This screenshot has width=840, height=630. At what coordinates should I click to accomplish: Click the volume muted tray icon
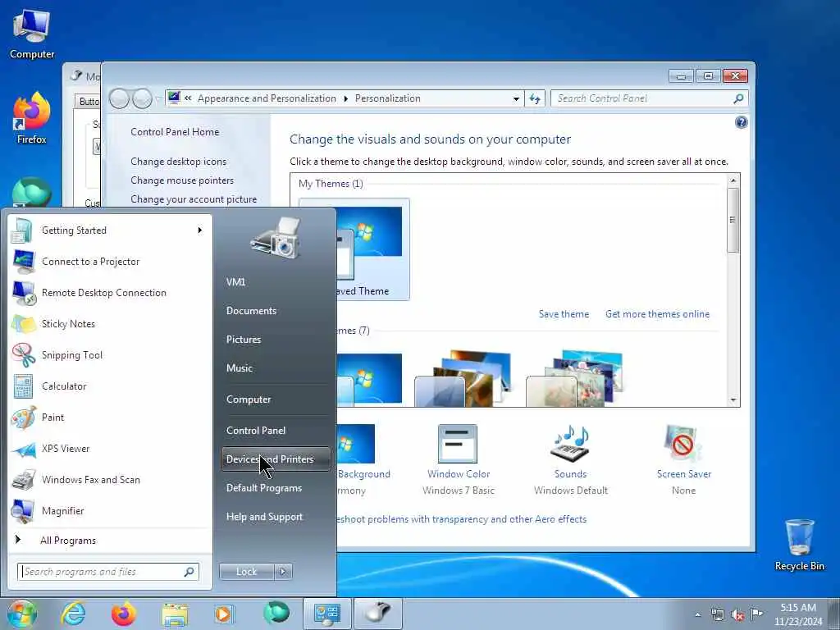click(x=737, y=615)
